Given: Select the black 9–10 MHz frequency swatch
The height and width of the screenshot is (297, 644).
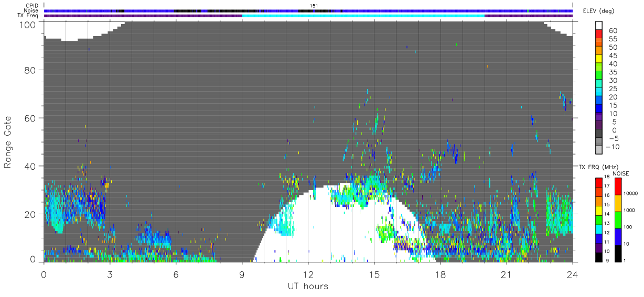Looking at the screenshot, I should tap(599, 257).
